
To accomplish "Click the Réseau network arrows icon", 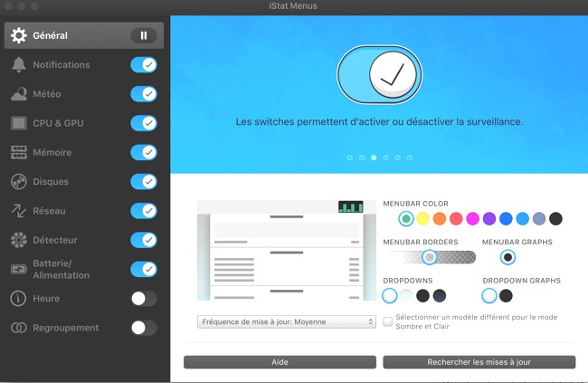I will click(x=18, y=211).
